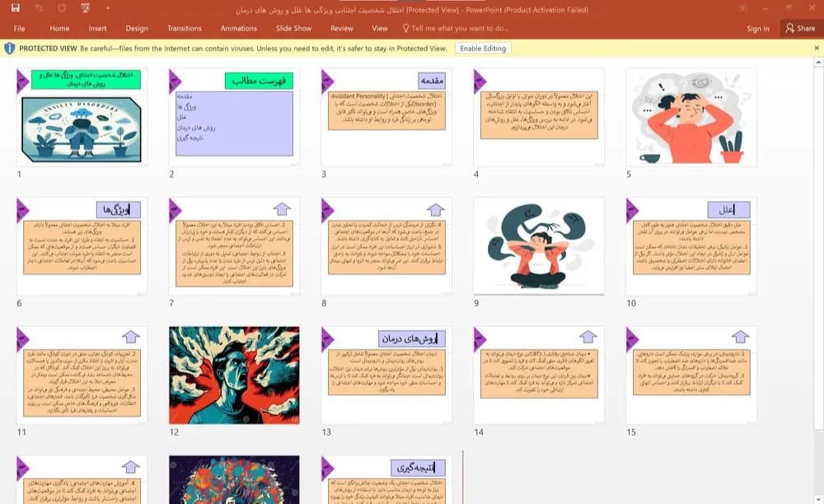Select the slide 11 thumbnail

(x=82, y=376)
